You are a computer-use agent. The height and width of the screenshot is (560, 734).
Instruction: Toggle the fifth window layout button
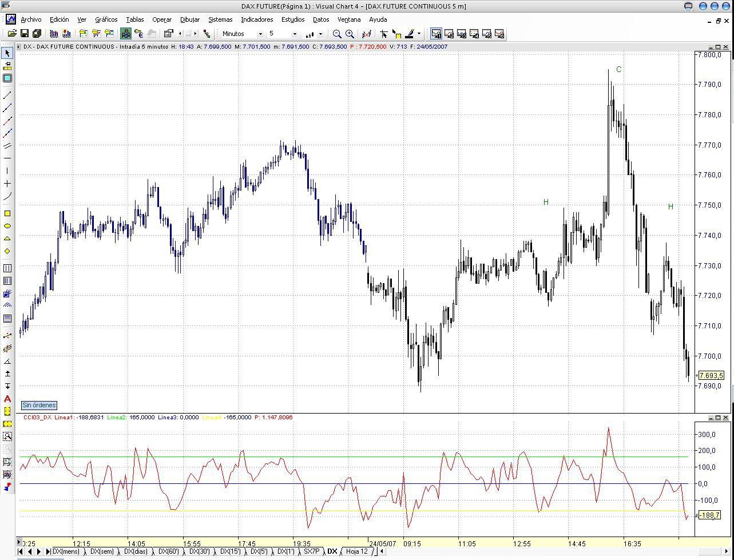(x=487, y=34)
